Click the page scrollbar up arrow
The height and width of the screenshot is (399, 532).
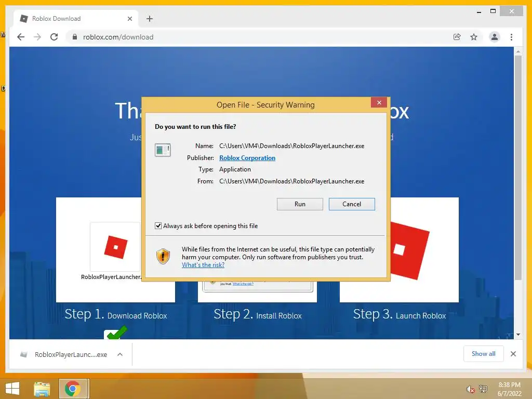pyautogui.click(x=518, y=51)
